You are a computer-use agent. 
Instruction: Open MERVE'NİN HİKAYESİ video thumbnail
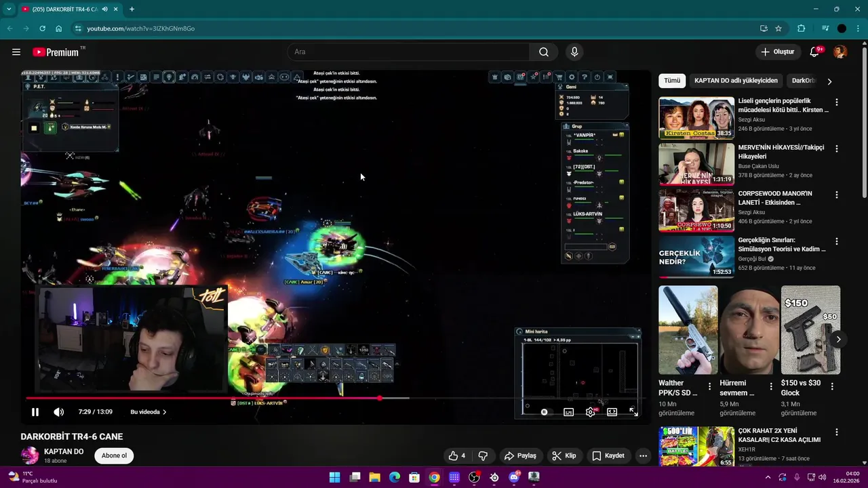click(x=696, y=164)
